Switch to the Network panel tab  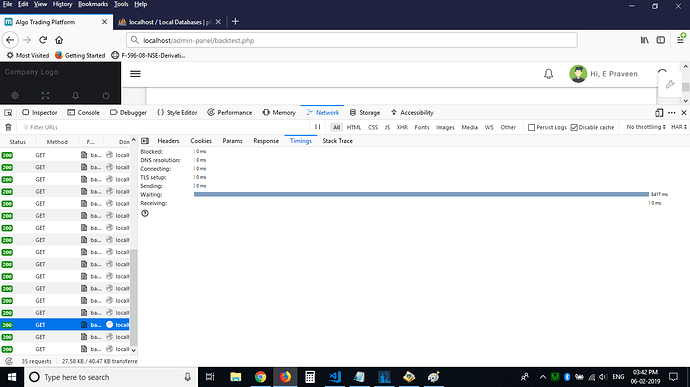pos(323,113)
